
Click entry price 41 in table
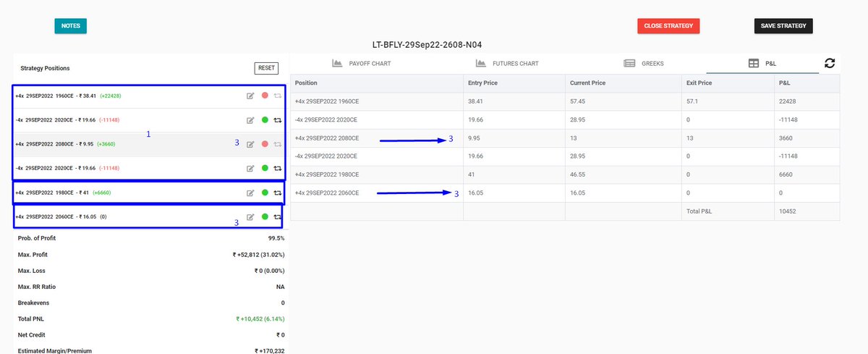[x=472, y=174]
